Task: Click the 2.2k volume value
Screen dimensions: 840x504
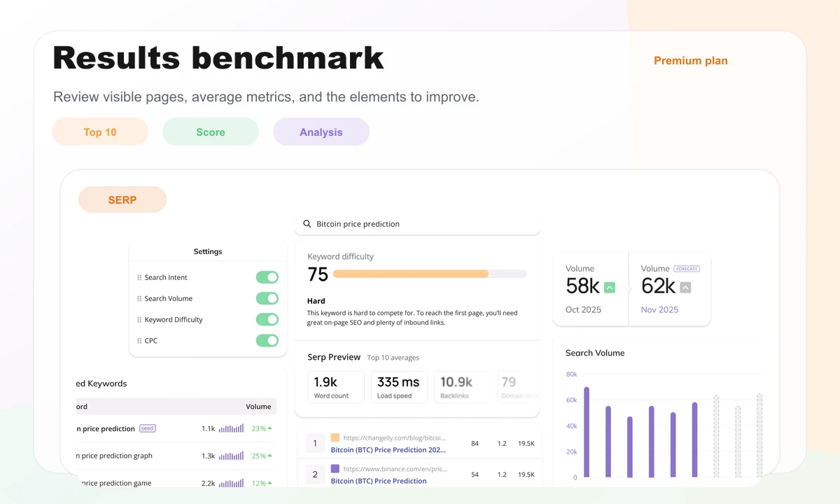Action: pyautogui.click(x=208, y=483)
